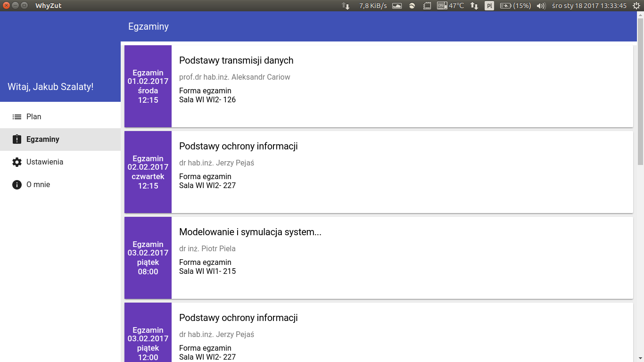
Task: Click Jerzy Pejaś in the piątek 12:00 card
Action: [235, 335]
